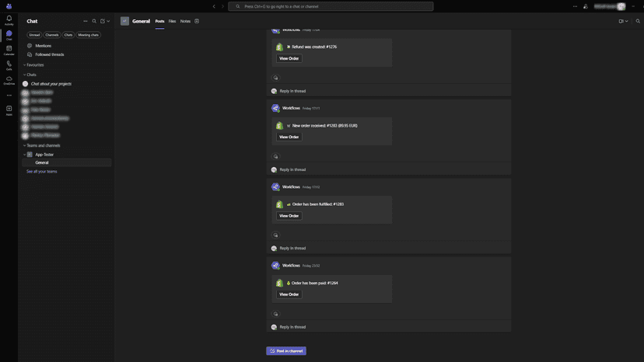Click the General channel avatar in the header
The image size is (644, 362).
124,21
